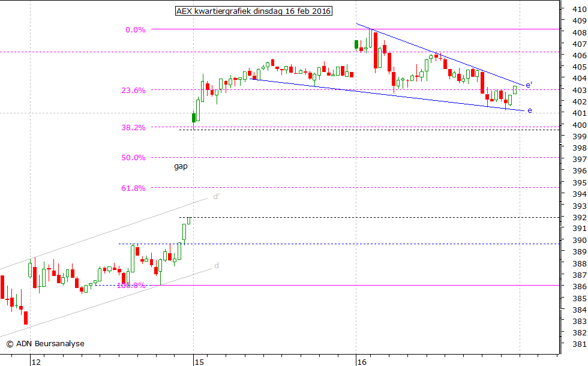Click price level 392 on axis
588x366 pixels.
coord(580,217)
